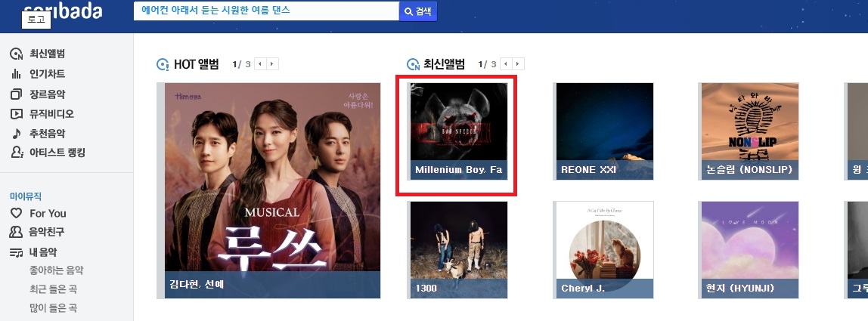Viewport: 868px width, 321px height.
Task: Click the 검색 search button
Action: coord(418,11)
